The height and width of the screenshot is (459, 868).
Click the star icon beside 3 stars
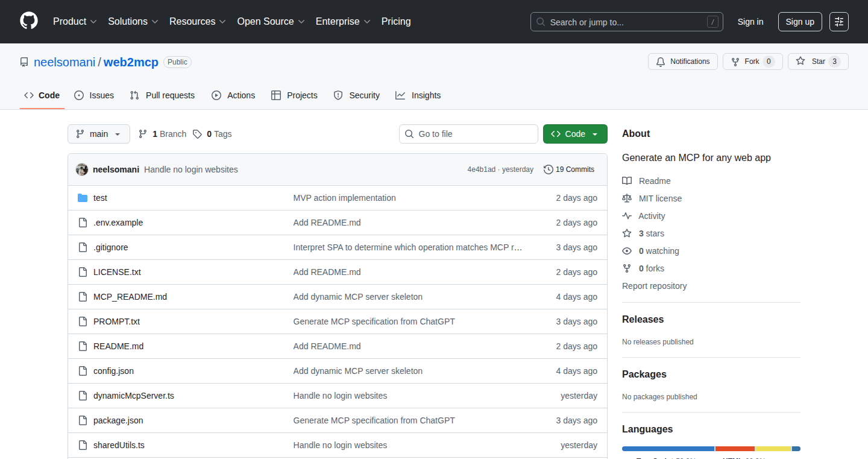coord(627,233)
